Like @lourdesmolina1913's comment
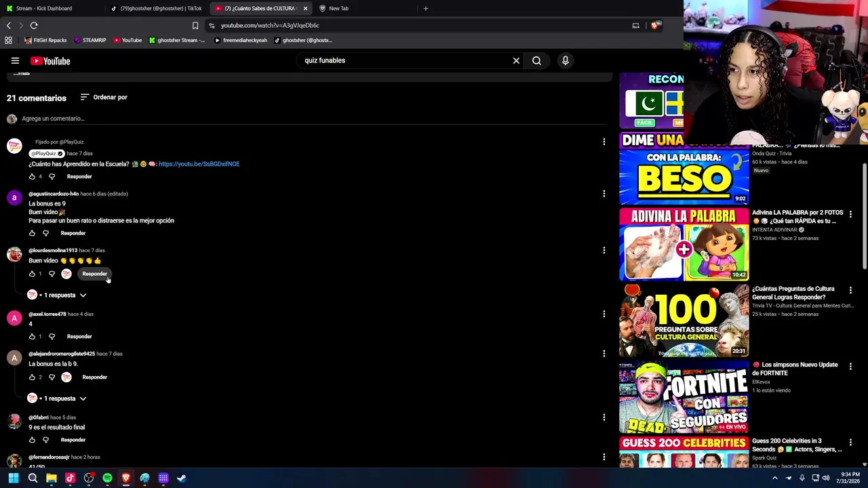This screenshot has height=488, width=868. coord(32,274)
